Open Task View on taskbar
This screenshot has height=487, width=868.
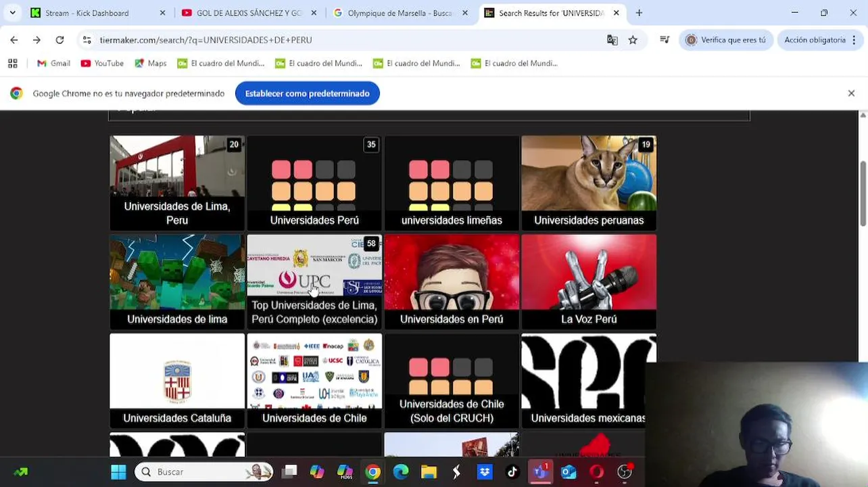(x=289, y=471)
